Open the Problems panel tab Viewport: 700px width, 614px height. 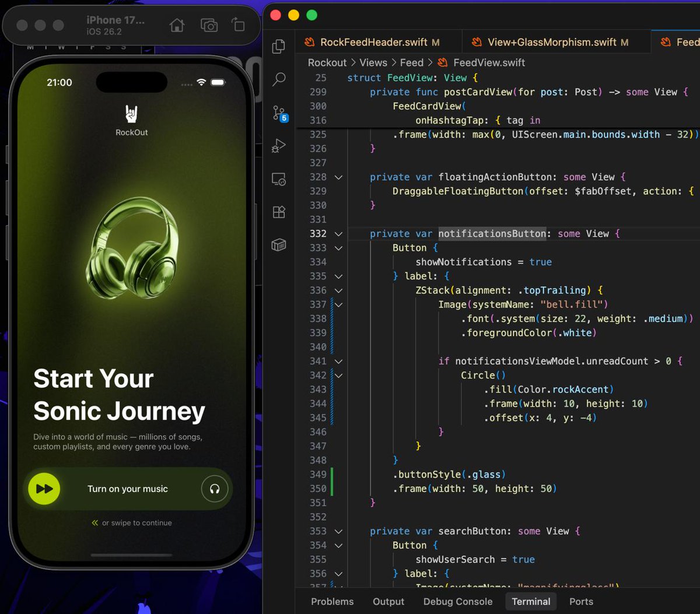[332, 601]
